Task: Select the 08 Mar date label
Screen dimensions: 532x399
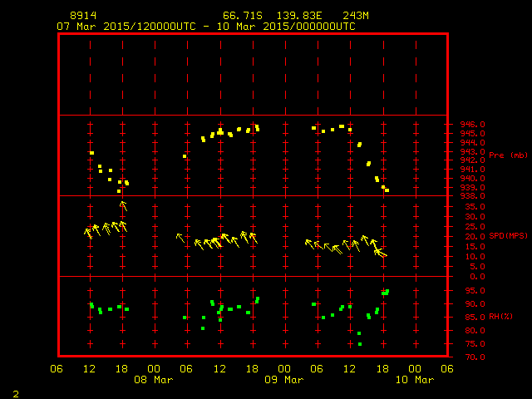Action: (x=154, y=380)
